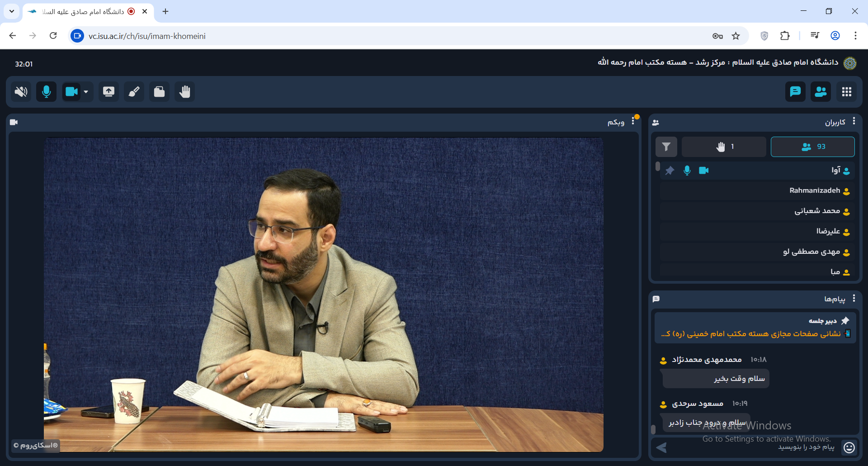This screenshot has width=868, height=466.
Task: Open the camera options dropdown arrow
Action: pyautogui.click(x=86, y=92)
